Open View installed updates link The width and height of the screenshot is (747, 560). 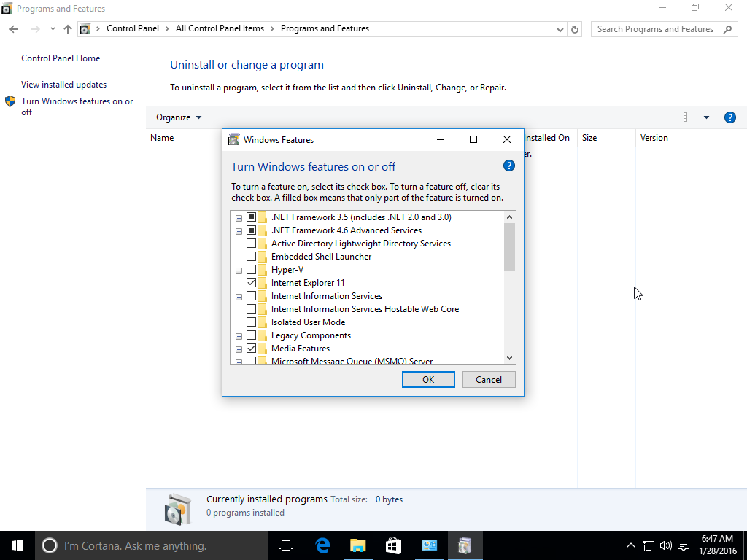(64, 85)
